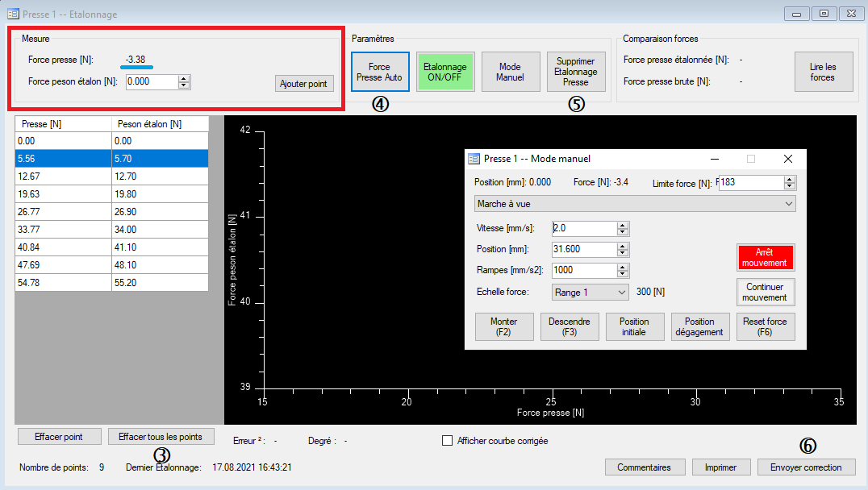868x490 pixels.
Task: Increase Vitesse with up arrow
Action: 623,225
